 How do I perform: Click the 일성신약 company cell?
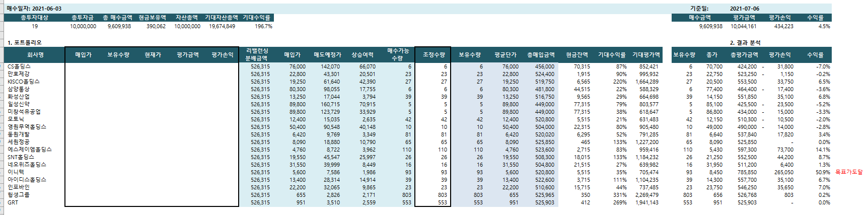point(19,104)
